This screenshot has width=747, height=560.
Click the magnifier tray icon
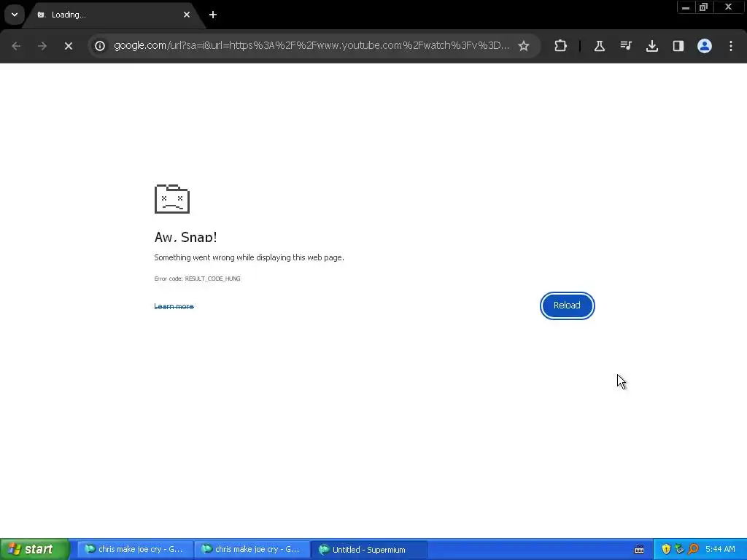(693, 549)
